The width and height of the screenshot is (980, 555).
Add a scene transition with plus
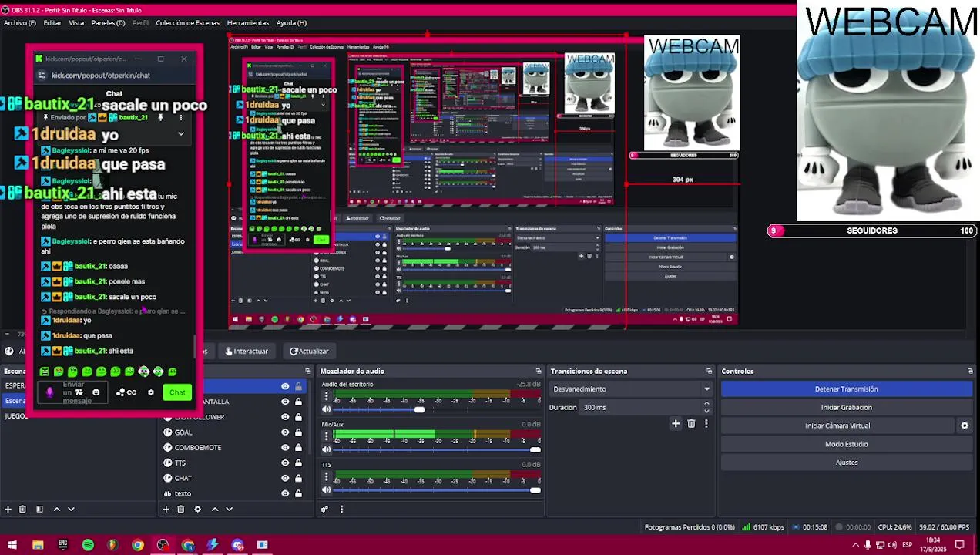pyautogui.click(x=676, y=423)
